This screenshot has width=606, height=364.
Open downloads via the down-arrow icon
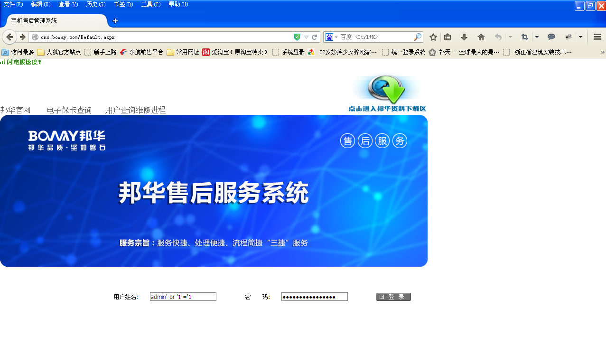click(x=464, y=37)
